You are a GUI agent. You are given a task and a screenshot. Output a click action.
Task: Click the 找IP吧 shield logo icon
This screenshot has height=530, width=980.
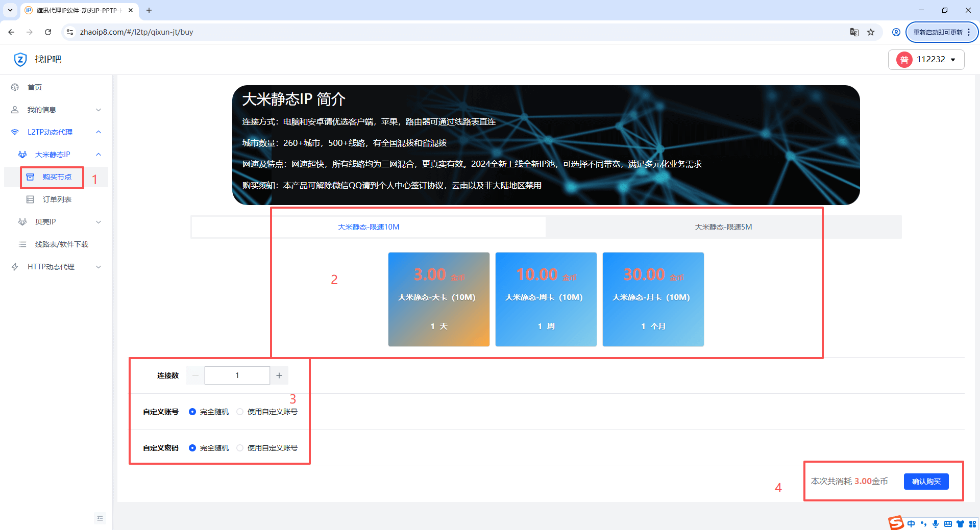tap(20, 60)
